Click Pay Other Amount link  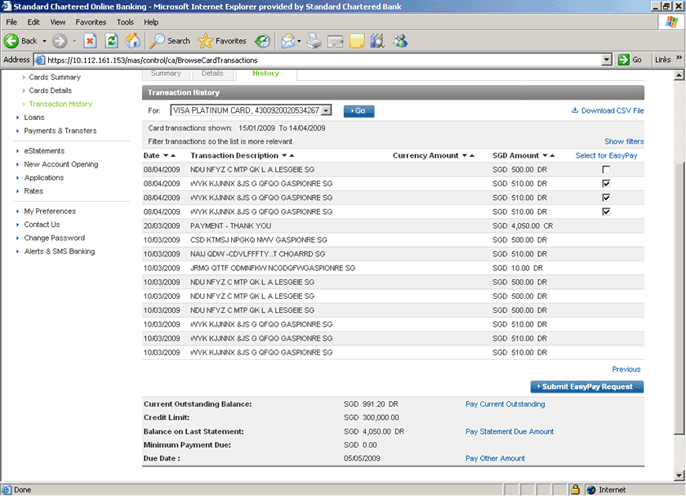pos(495,458)
